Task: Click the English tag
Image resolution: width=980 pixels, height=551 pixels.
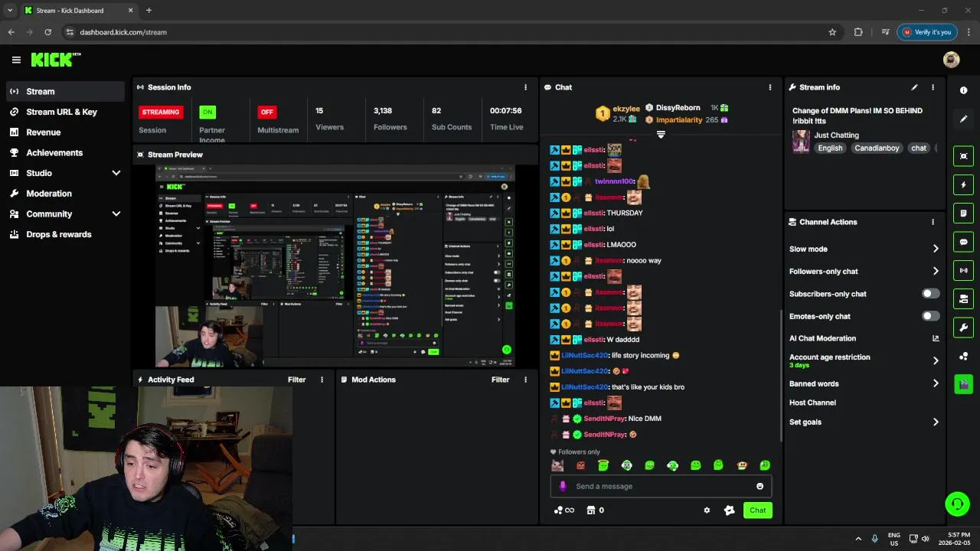Action: [830, 148]
